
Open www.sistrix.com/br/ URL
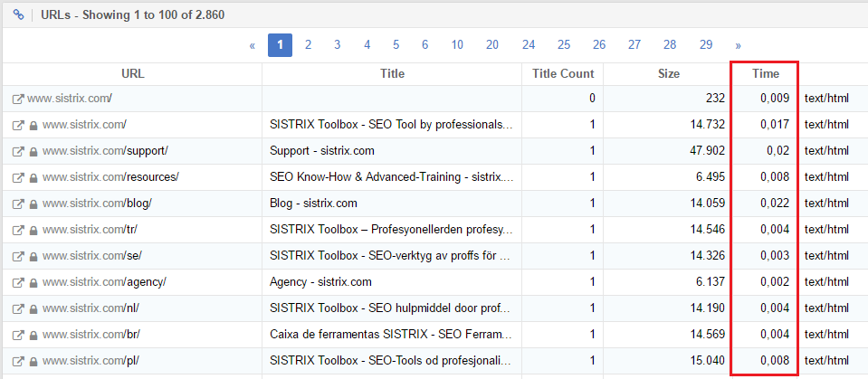[x=91, y=335]
